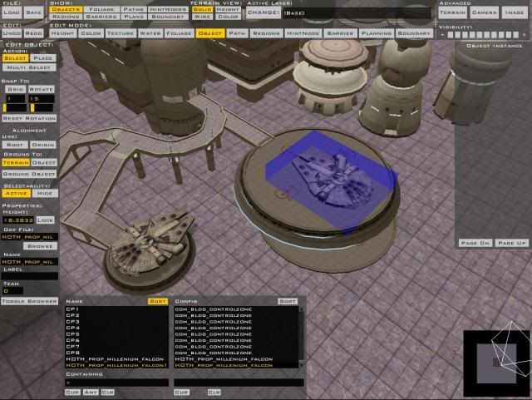Toggle Boundary display in Show section

[x=168, y=17]
